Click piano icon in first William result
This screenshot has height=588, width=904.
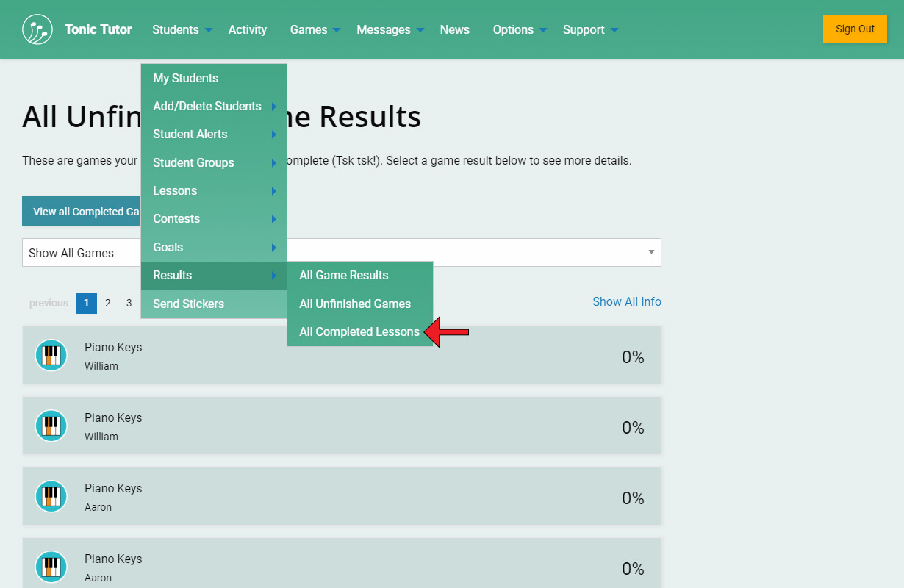point(51,356)
